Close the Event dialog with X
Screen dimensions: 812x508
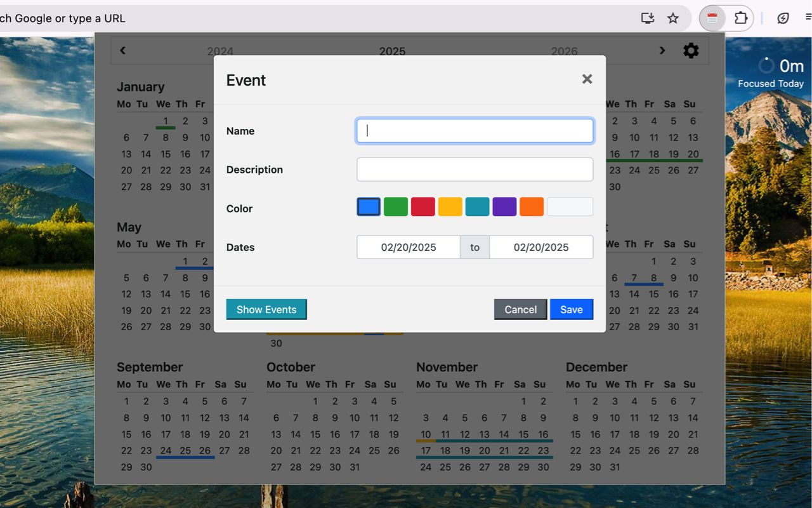587,79
